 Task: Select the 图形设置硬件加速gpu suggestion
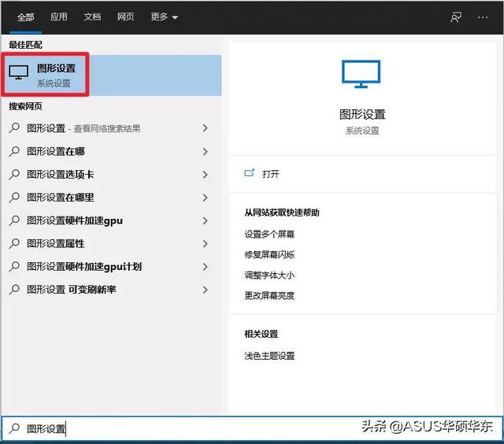coord(111,220)
